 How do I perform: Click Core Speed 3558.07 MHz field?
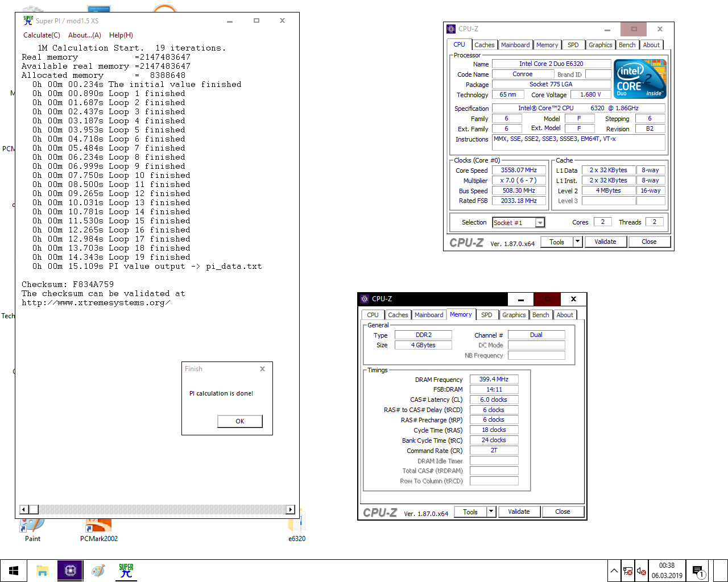[x=519, y=170]
